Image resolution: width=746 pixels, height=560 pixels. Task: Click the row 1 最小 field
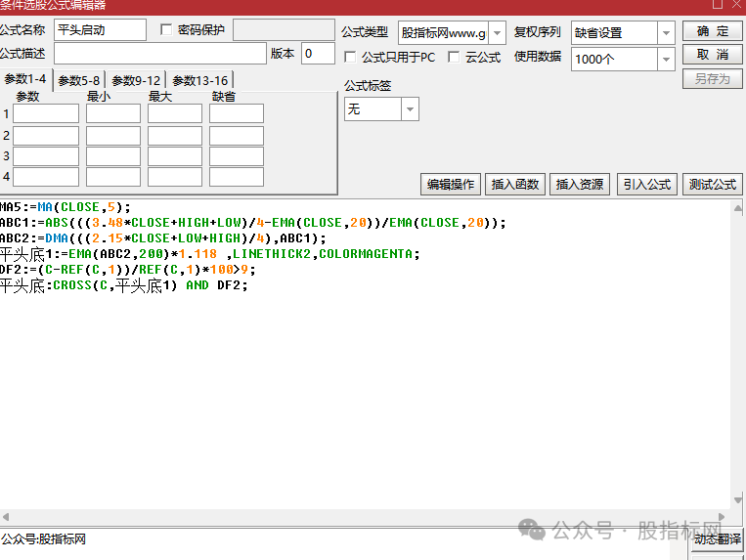(x=113, y=113)
